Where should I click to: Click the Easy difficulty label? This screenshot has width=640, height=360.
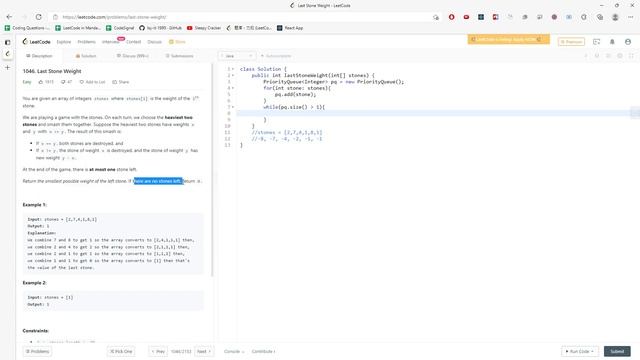click(x=27, y=82)
